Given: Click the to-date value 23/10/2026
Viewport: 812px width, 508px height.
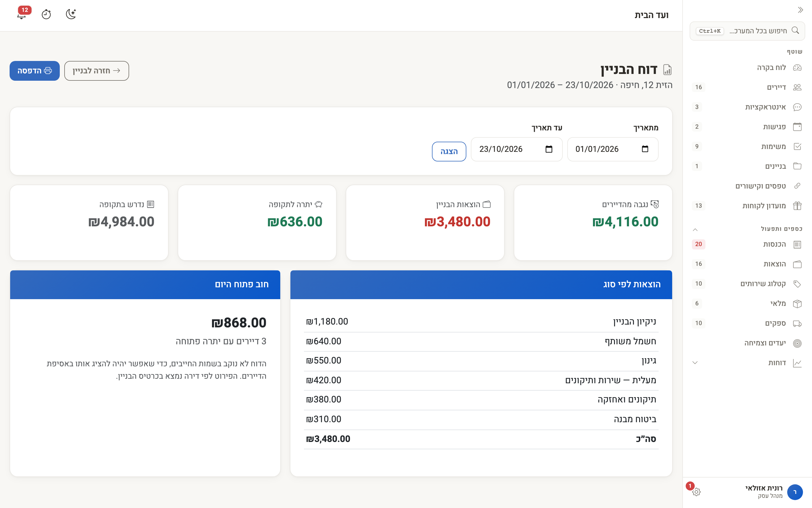Looking at the screenshot, I should (501, 149).
